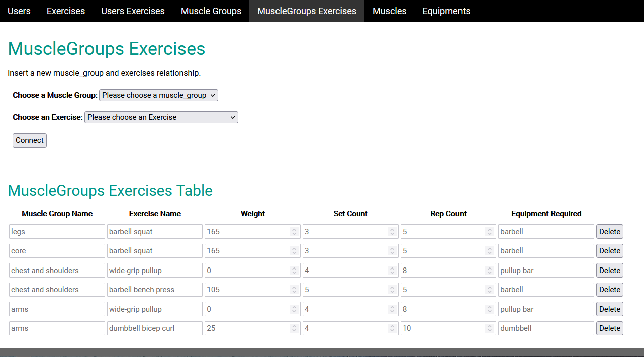Click the MuscleGroups Exercises Table heading
Screen dimensions: 644x357
click(110, 191)
